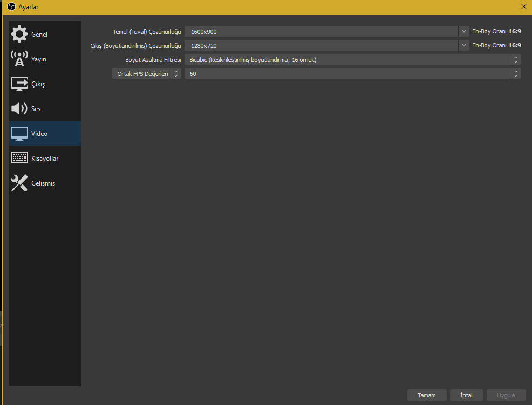Screen dimensions: 532x405
Task: Open the Ortak FPS Değerleri type selector
Action: [x=147, y=73]
